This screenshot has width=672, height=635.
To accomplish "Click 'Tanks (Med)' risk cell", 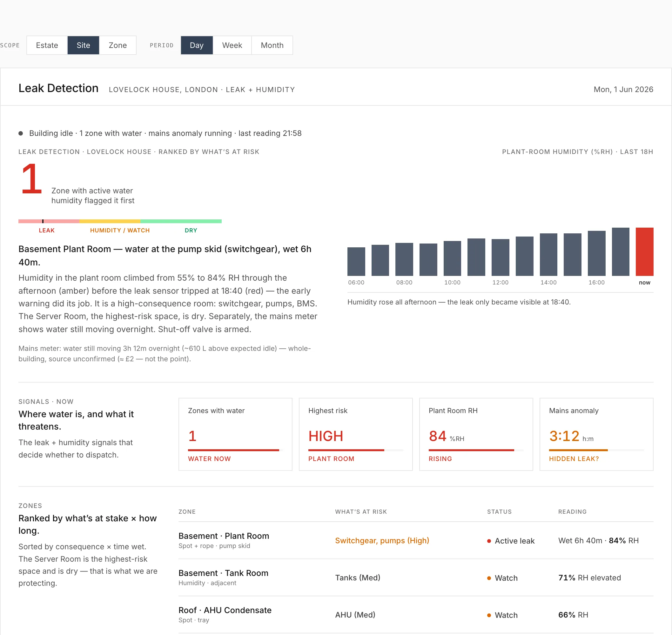I will pyautogui.click(x=358, y=578).
